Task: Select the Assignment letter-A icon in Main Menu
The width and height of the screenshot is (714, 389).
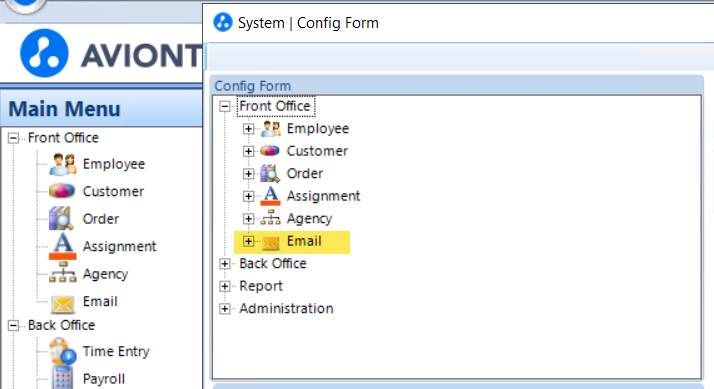Action: pos(62,246)
